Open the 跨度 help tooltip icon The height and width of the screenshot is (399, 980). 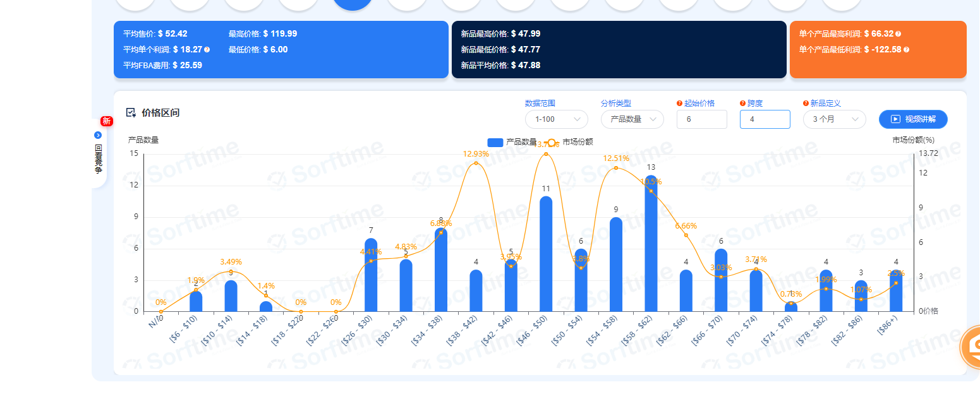[742, 104]
